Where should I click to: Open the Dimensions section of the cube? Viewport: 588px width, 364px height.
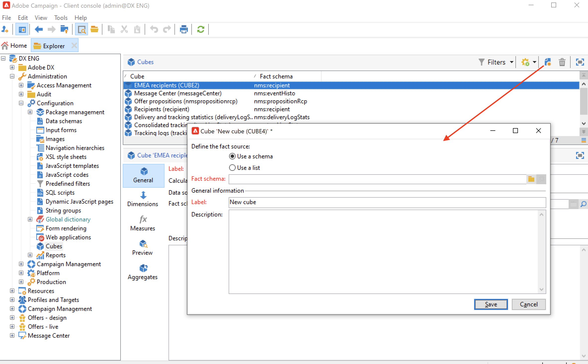(143, 199)
